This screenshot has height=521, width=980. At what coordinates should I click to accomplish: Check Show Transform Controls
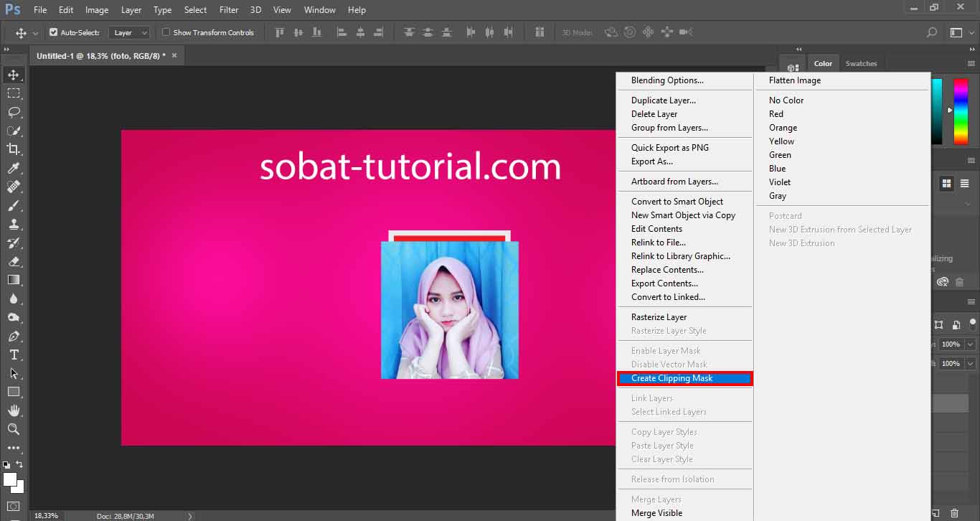point(165,32)
